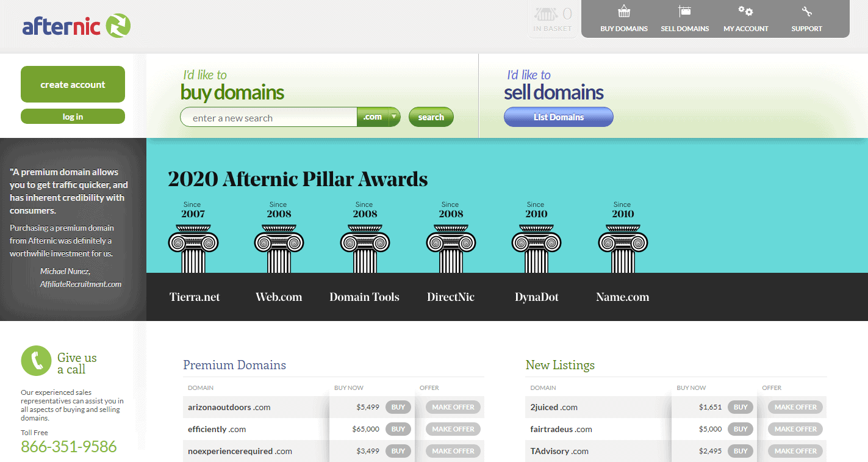Click the Premium Domains heading
This screenshot has height=462, width=868.
tap(235, 365)
